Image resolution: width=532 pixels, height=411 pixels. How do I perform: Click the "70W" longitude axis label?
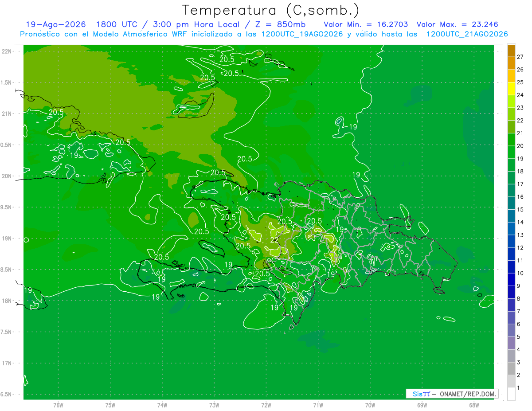370,405
